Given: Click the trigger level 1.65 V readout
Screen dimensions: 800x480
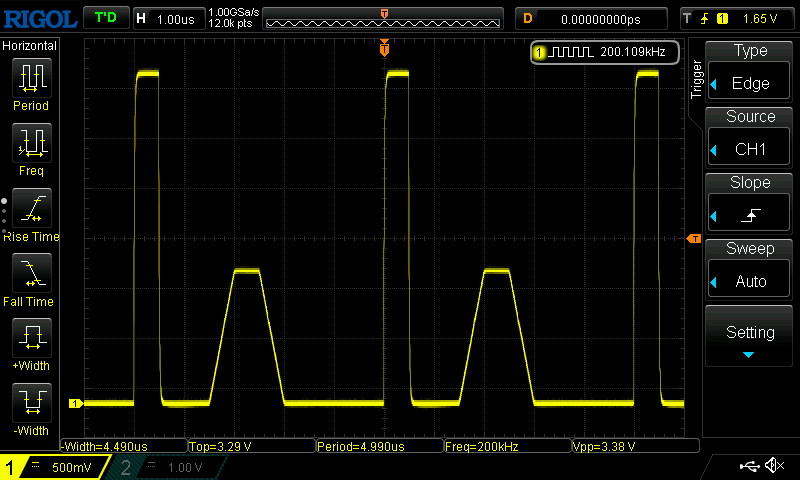Looking at the screenshot, I should (760, 19).
